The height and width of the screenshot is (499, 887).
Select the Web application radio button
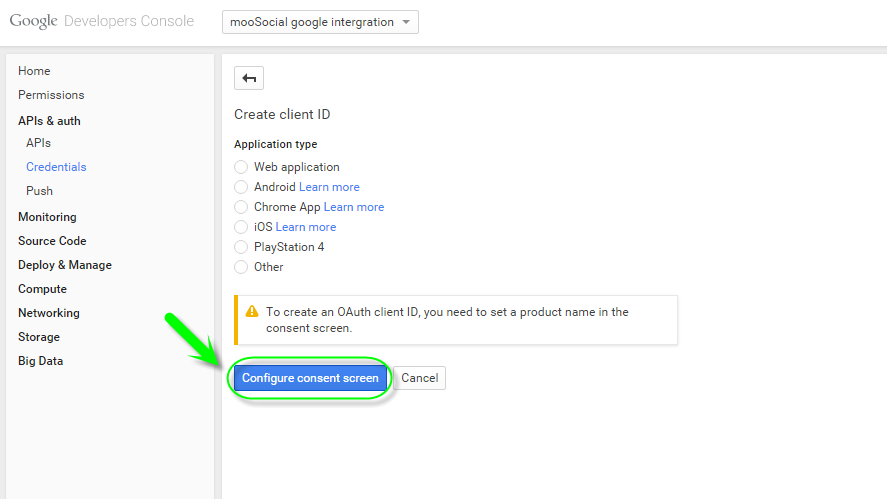pos(241,167)
